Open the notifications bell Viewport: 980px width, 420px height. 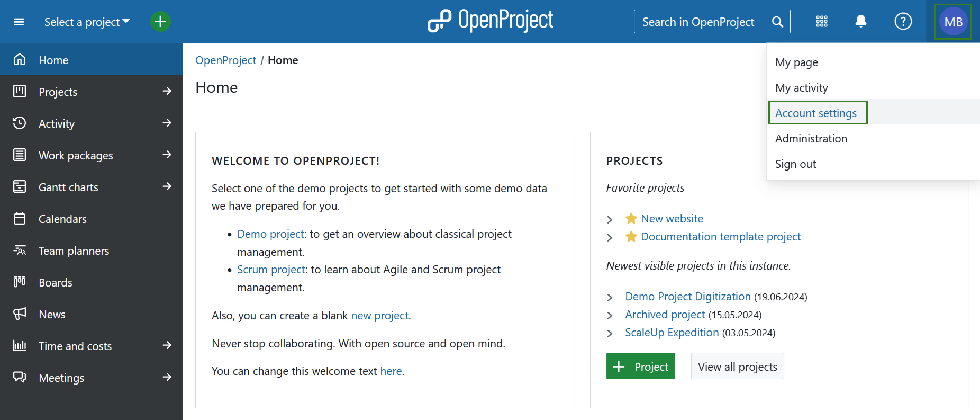point(861,21)
